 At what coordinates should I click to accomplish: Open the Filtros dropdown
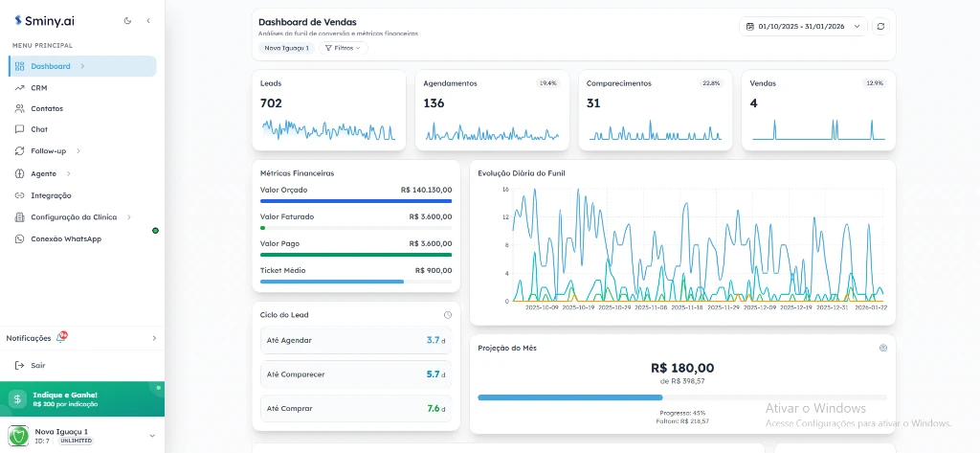click(x=342, y=48)
